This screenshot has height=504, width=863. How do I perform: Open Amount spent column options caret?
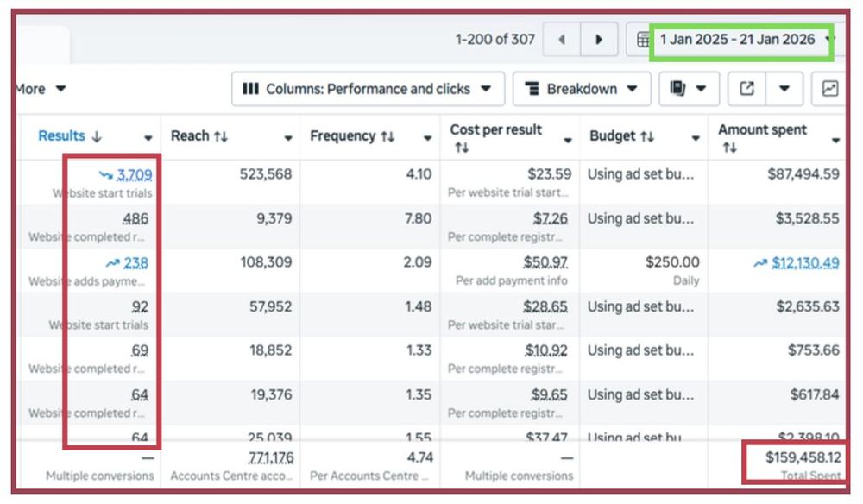point(835,141)
